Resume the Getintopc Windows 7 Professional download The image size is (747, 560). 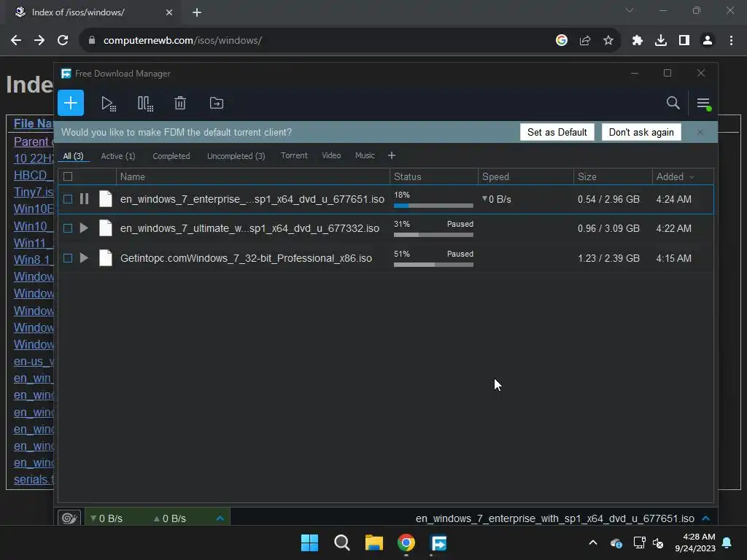pyautogui.click(x=84, y=258)
